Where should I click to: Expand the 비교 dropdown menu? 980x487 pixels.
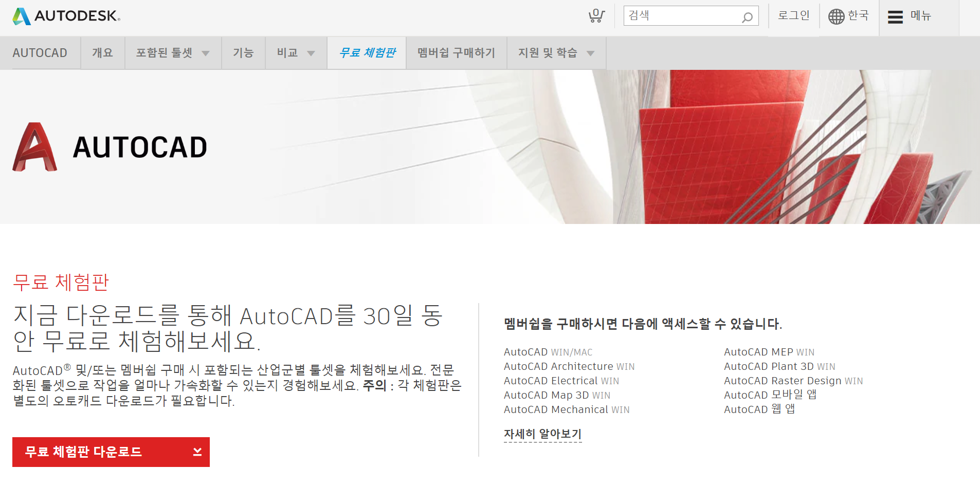point(296,53)
